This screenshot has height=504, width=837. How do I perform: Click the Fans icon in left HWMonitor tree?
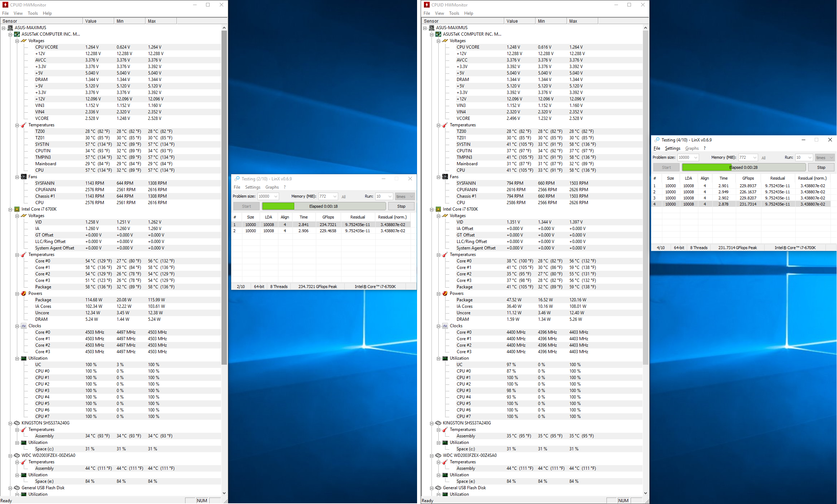pyautogui.click(x=24, y=177)
